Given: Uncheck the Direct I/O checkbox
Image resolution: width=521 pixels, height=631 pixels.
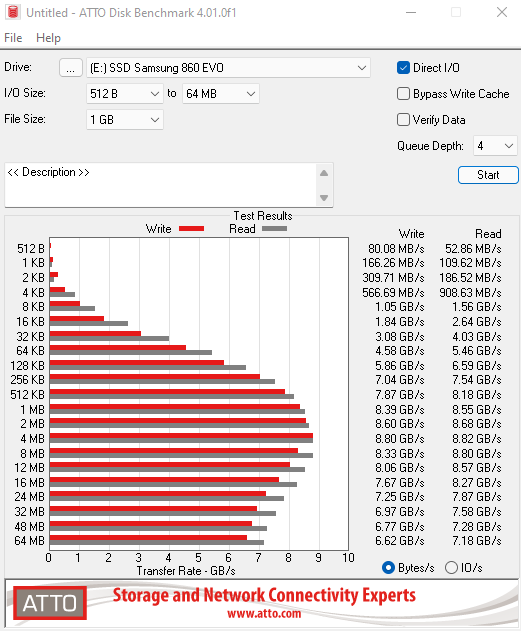Looking at the screenshot, I should coord(403,68).
